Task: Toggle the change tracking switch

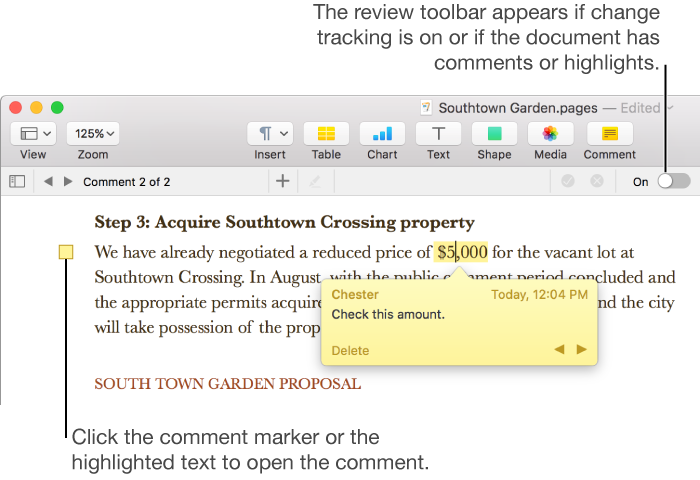Action: tap(674, 181)
